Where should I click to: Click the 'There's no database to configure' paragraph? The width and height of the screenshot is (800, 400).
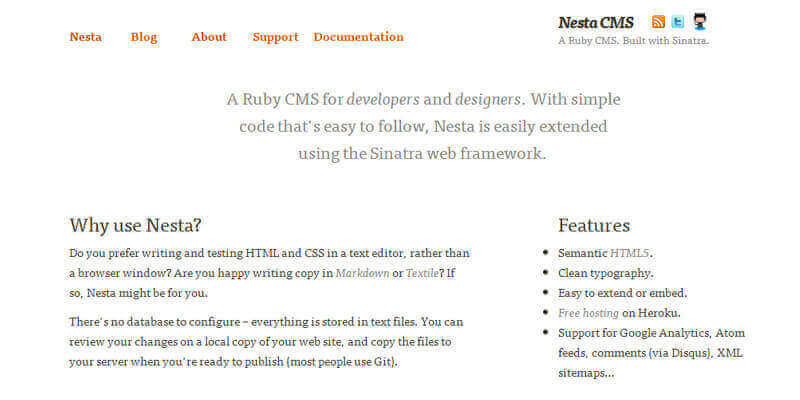coord(266,342)
